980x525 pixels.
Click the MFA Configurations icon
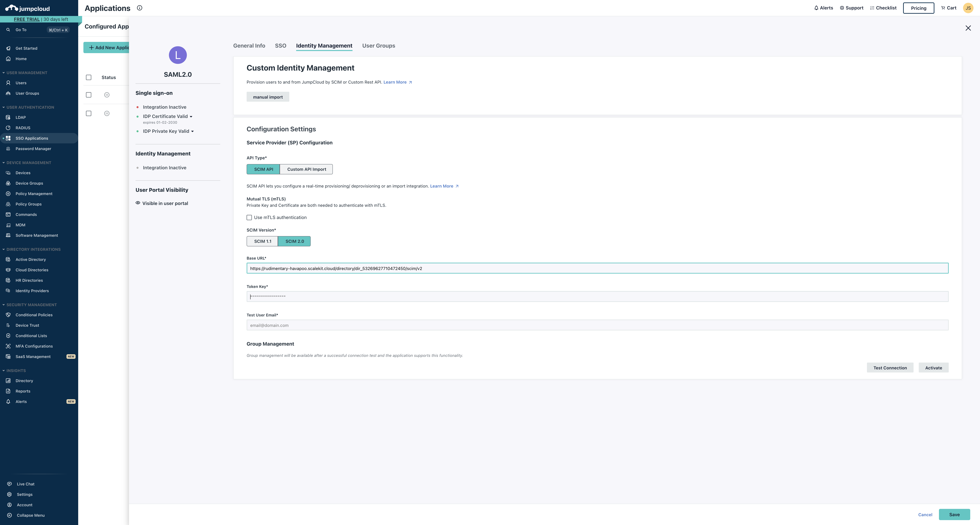8,346
